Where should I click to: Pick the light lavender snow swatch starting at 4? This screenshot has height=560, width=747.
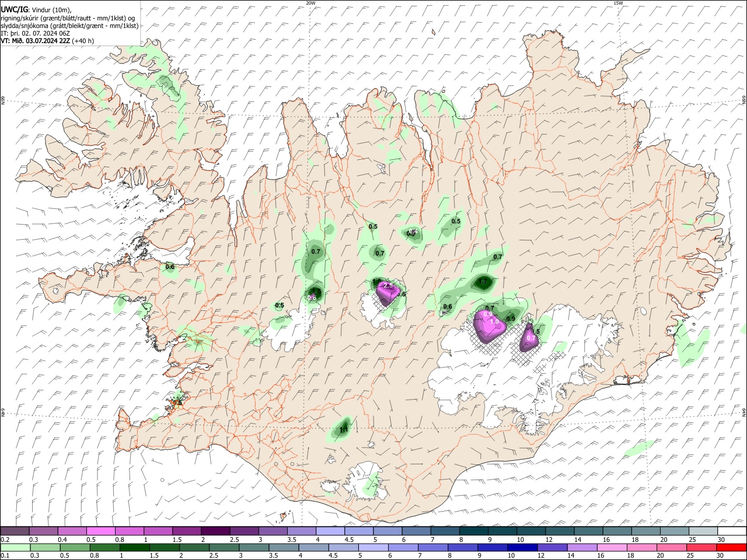(330, 531)
